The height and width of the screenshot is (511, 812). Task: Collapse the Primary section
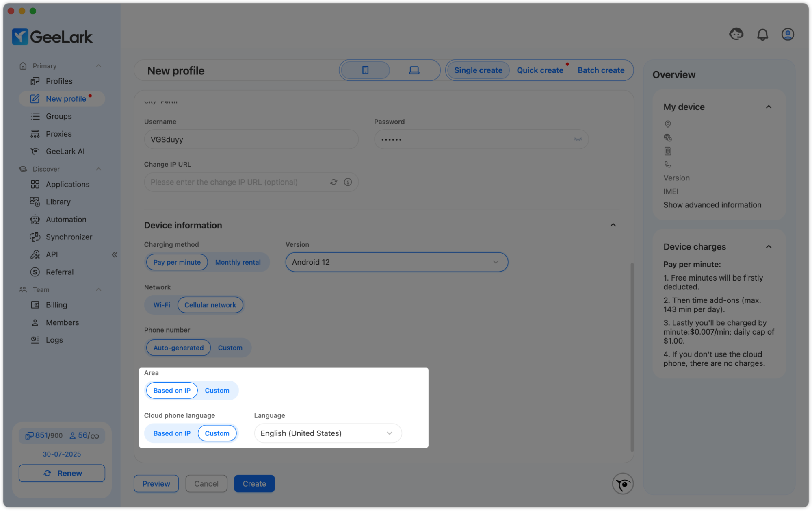point(98,66)
